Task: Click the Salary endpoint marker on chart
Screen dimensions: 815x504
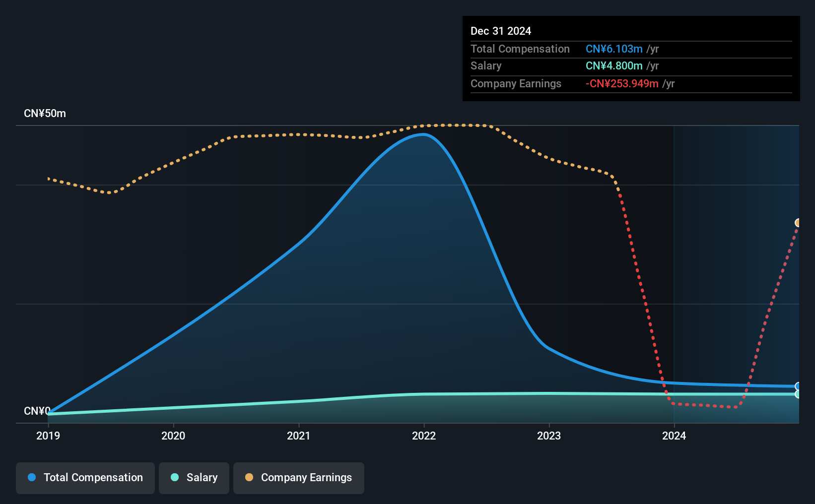Action: pyautogui.click(x=798, y=394)
